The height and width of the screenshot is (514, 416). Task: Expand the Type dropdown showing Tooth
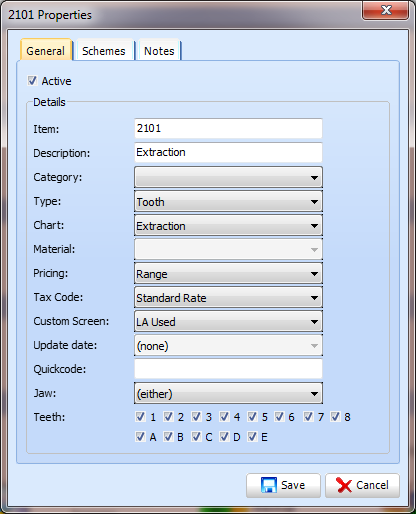click(x=228, y=201)
